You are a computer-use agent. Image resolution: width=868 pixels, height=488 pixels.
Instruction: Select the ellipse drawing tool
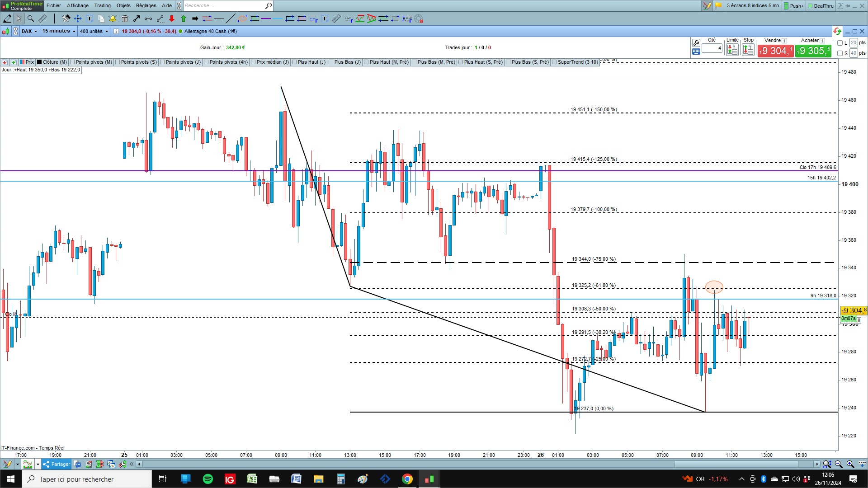[242, 19]
